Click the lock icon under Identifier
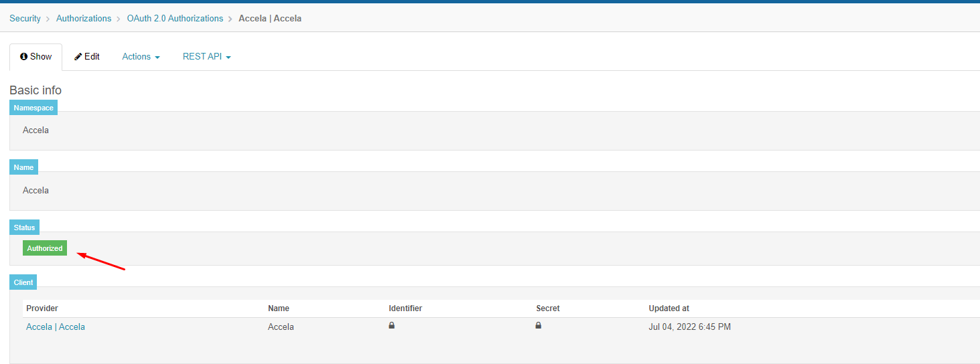 (x=392, y=326)
